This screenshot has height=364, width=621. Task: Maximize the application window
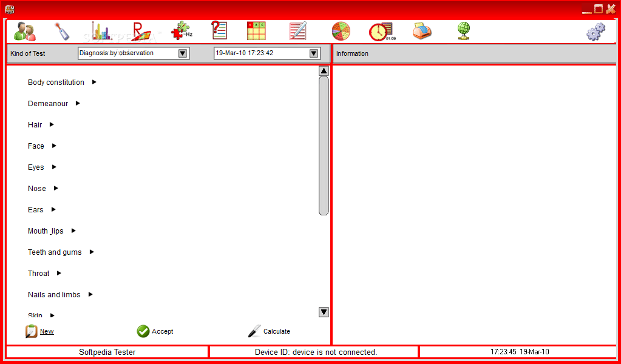pos(598,9)
